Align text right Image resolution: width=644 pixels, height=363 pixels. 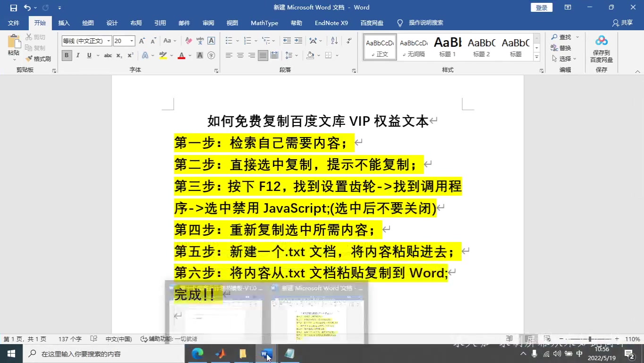tap(252, 55)
